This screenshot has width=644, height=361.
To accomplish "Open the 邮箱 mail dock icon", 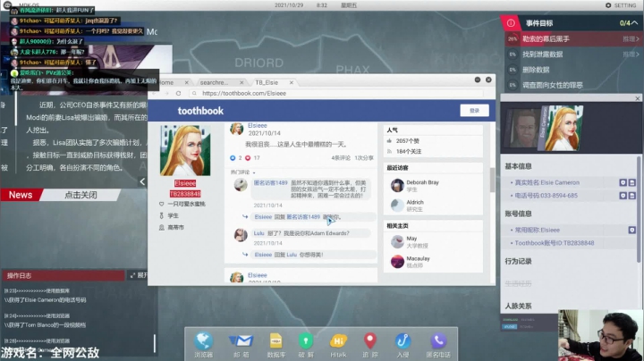I will pyautogui.click(x=241, y=341).
